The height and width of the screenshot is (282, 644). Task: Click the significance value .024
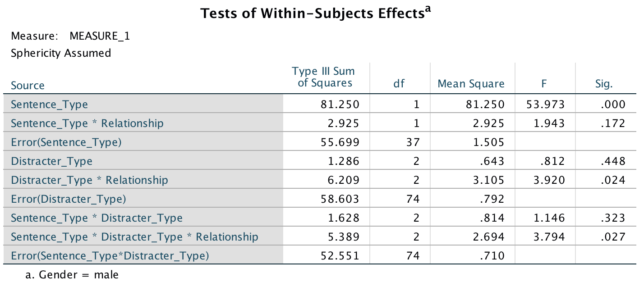(612, 180)
